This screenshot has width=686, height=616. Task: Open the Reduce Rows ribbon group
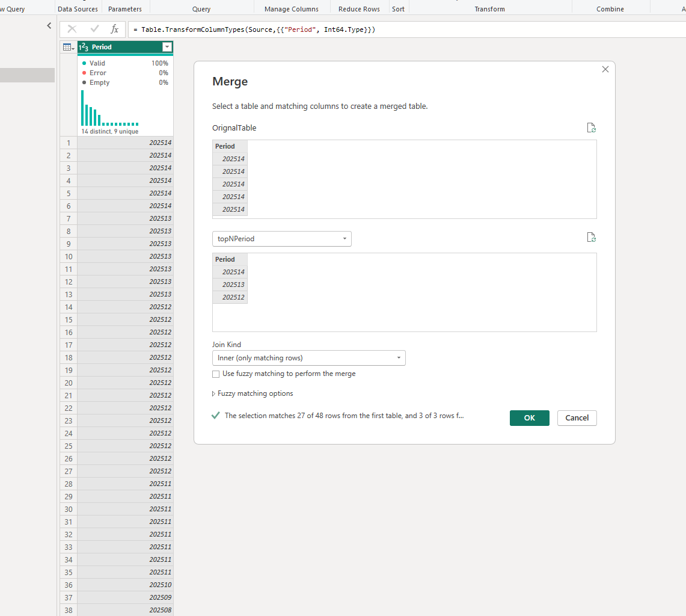click(359, 9)
